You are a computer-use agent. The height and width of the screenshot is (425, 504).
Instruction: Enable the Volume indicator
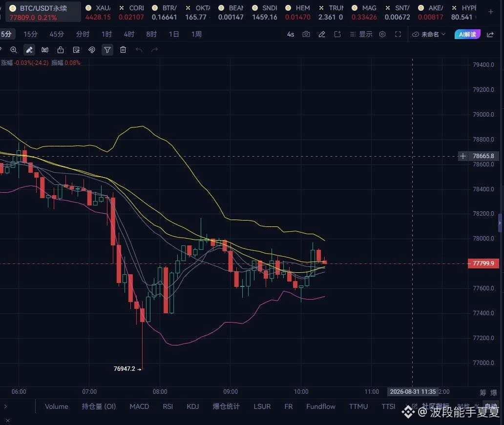tap(57, 406)
